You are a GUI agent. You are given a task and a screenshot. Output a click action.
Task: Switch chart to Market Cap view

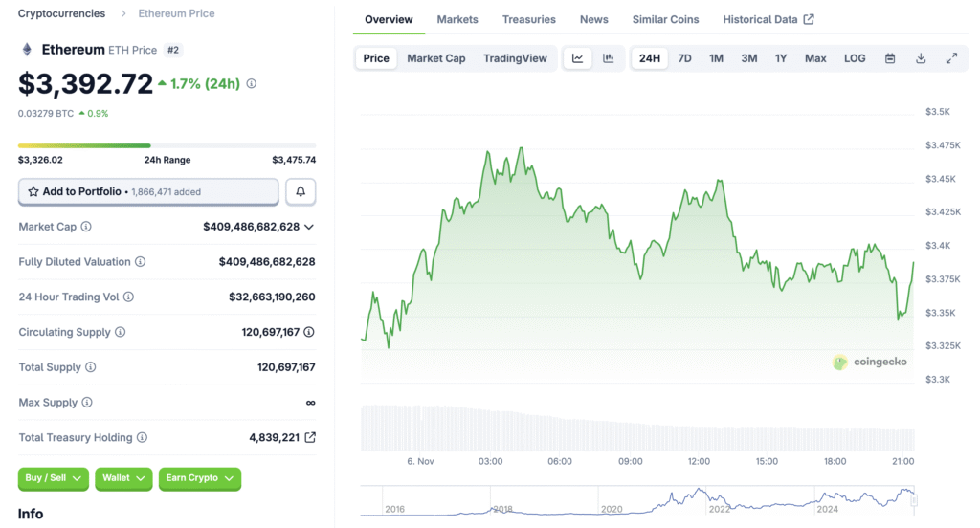[436, 58]
